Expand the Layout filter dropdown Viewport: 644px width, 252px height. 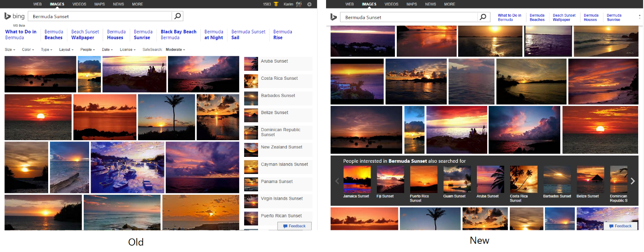pyautogui.click(x=66, y=50)
